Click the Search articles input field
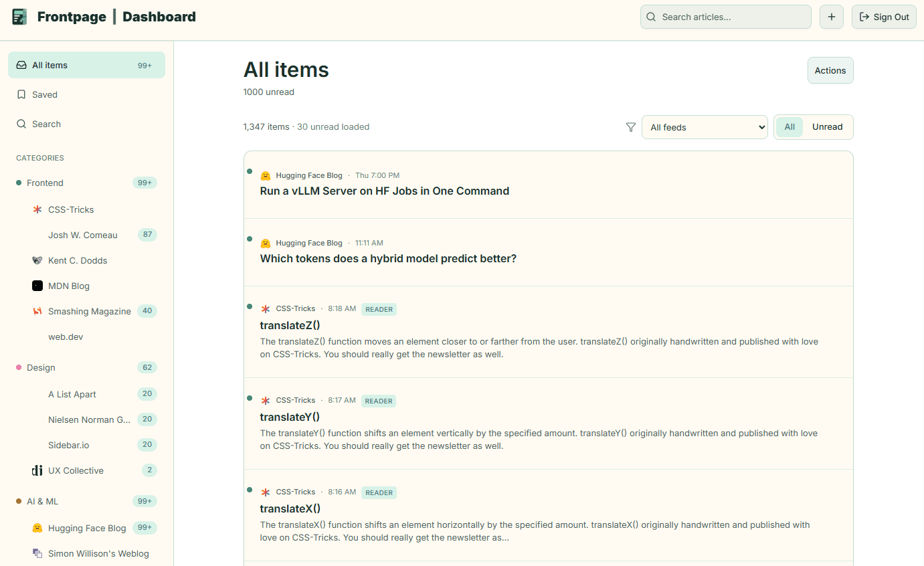This screenshot has width=924, height=566. point(726,17)
